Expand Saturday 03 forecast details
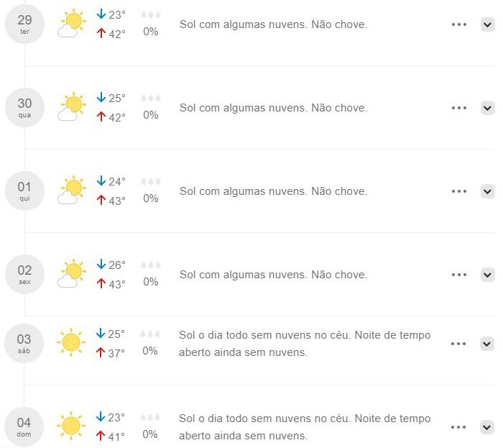 pyautogui.click(x=487, y=344)
